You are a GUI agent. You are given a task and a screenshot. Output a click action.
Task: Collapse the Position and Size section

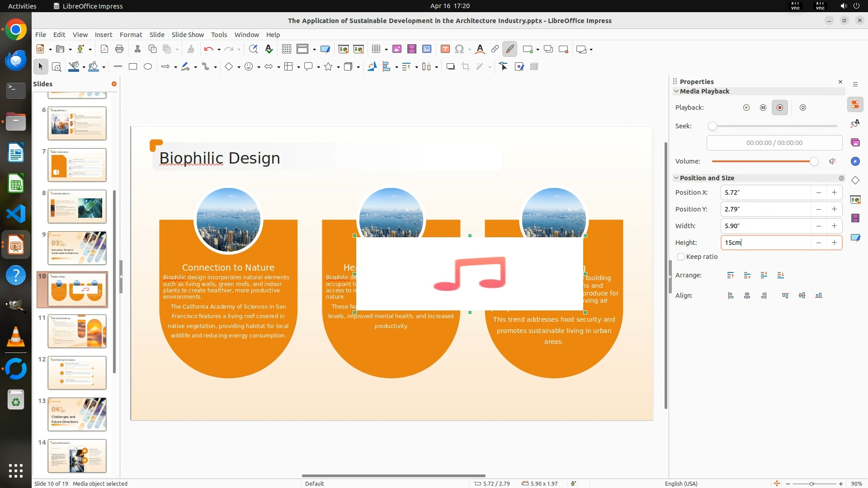[676, 178]
